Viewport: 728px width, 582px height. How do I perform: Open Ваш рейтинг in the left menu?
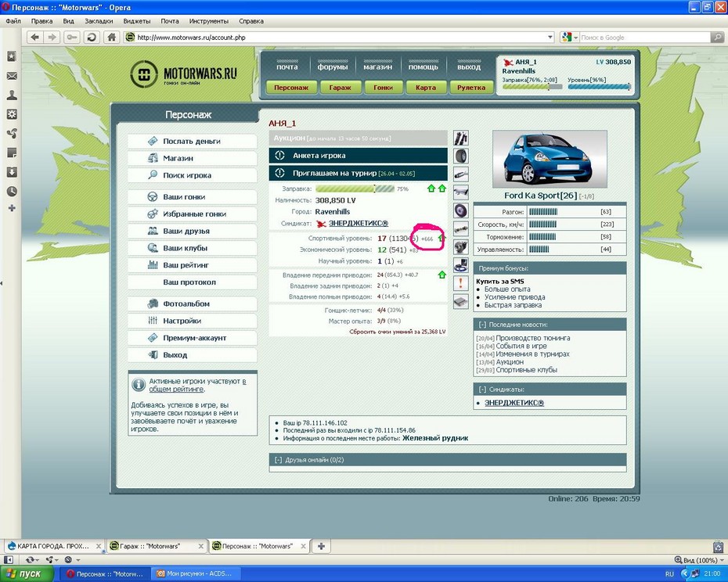(x=193, y=265)
